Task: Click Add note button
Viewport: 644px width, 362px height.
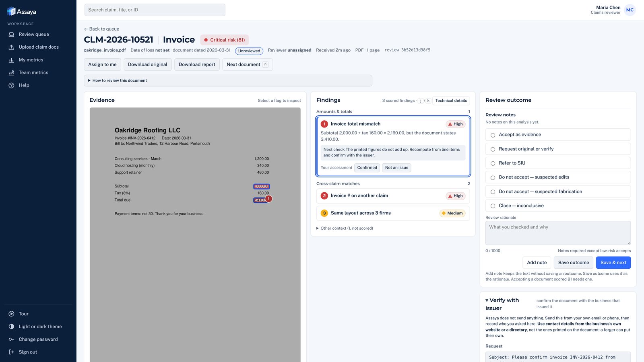Action: click(x=537, y=263)
